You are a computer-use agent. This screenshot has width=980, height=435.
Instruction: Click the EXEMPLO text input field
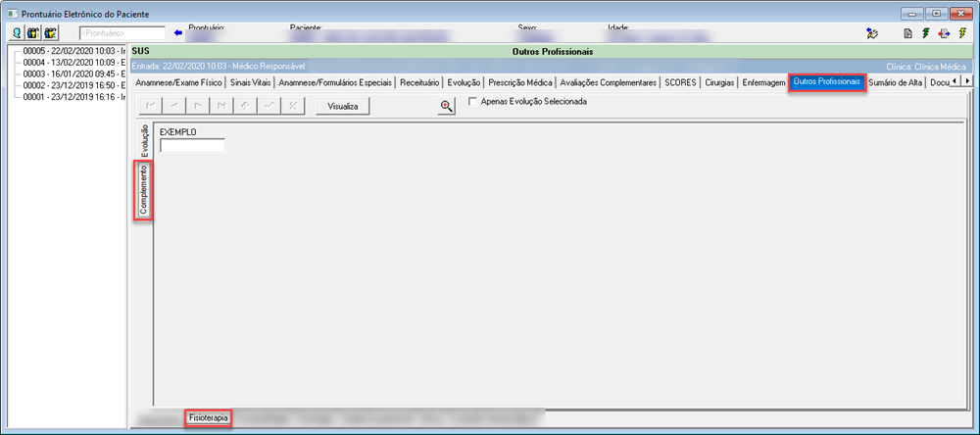(x=192, y=146)
